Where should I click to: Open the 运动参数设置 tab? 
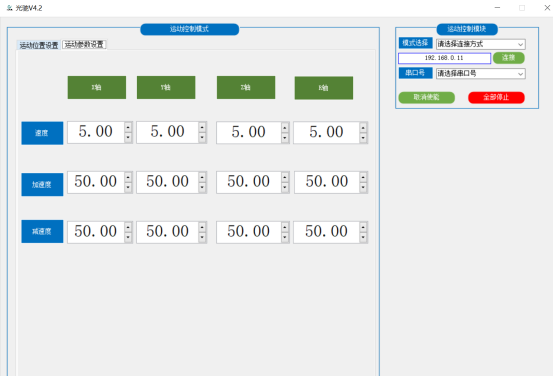point(84,45)
